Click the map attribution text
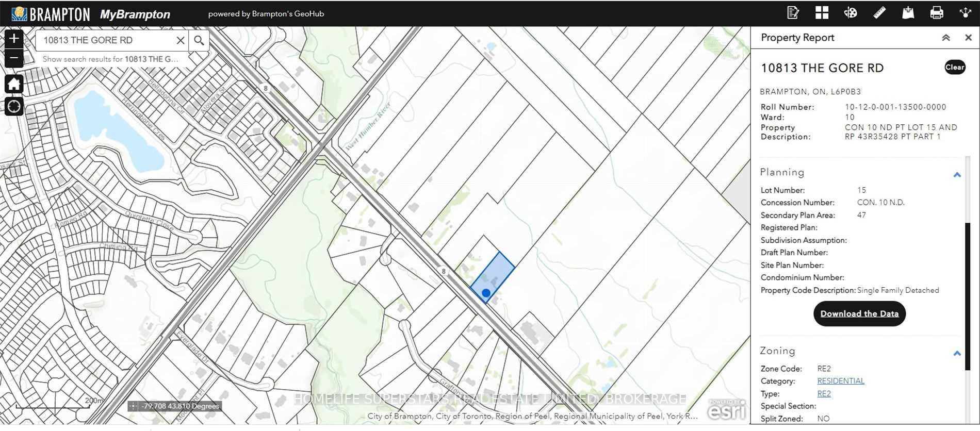 (x=532, y=416)
